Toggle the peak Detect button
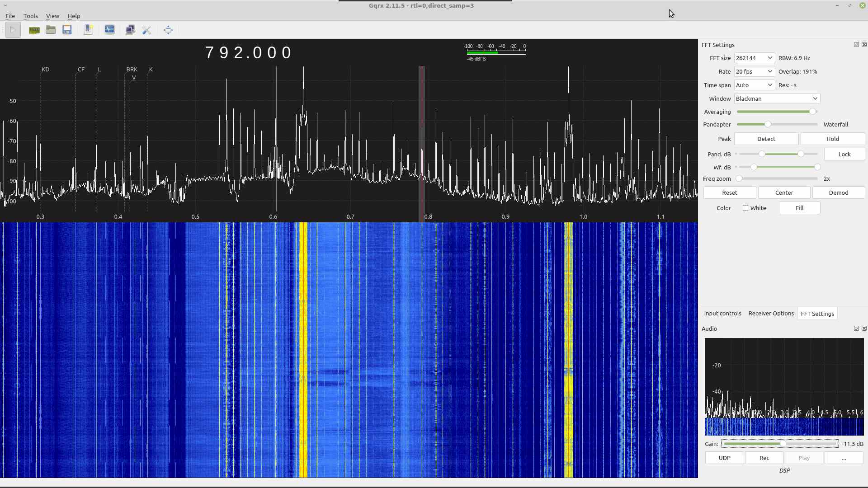Image resolution: width=868 pixels, height=488 pixels. click(766, 139)
